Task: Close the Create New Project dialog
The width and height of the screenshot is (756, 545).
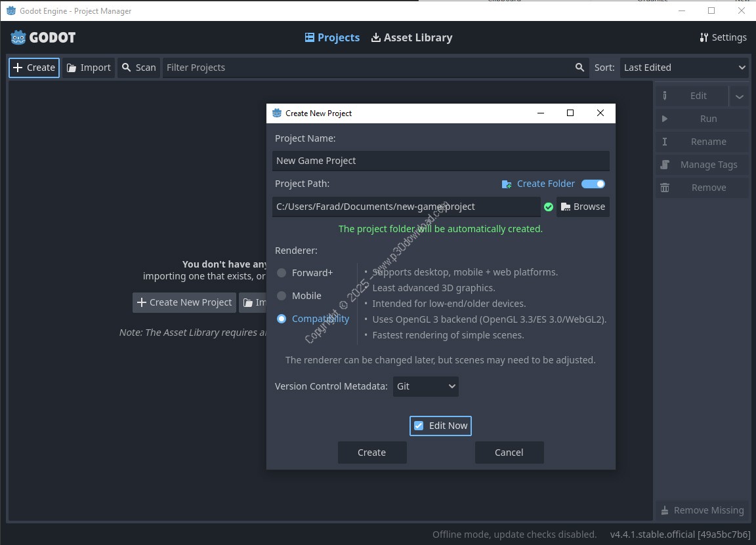Action: (x=600, y=113)
